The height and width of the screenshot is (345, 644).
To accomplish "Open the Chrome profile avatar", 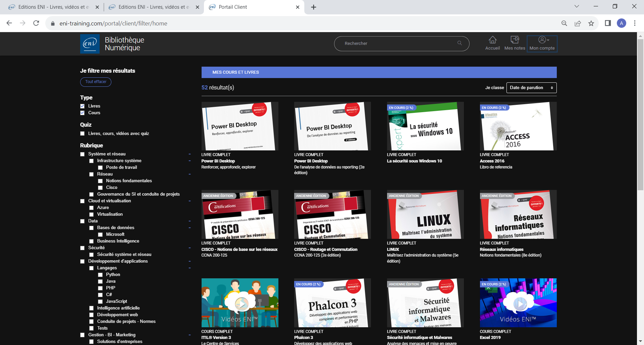I will [x=621, y=23].
